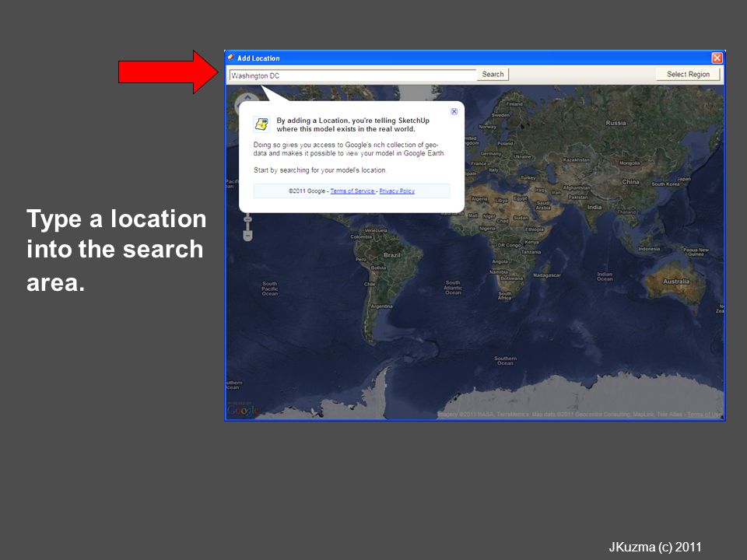Viewport: 747px width, 560px height.
Task: Click the Brazil label on the map
Action: (x=392, y=255)
